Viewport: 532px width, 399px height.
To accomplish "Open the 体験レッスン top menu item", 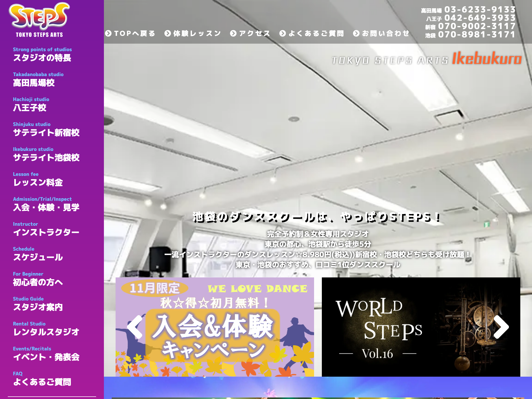I will coord(197,34).
